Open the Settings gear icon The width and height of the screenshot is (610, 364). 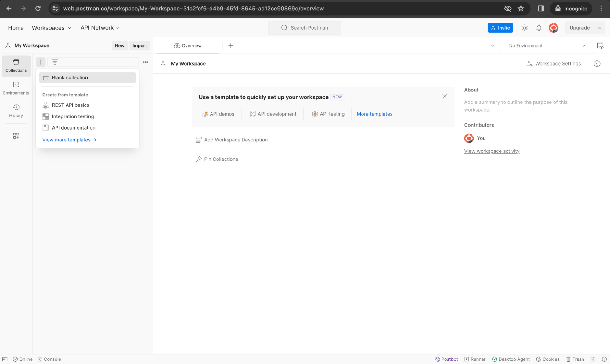524,28
